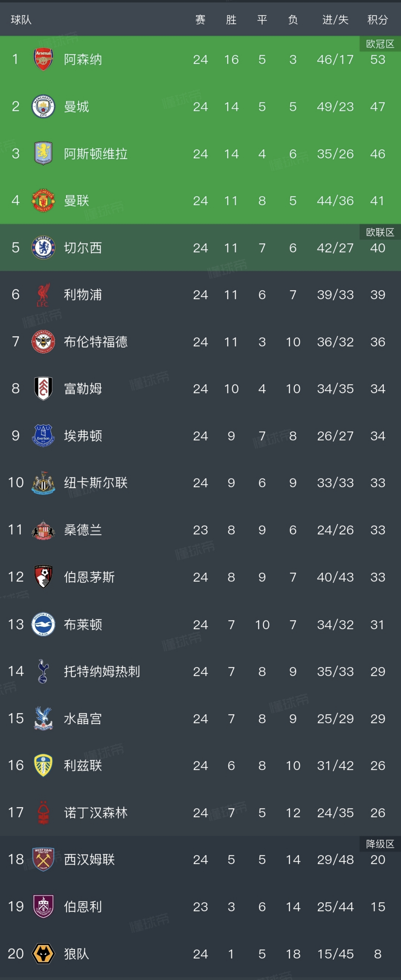
Task: Select the 布莱顿 team name
Action: pos(83,624)
